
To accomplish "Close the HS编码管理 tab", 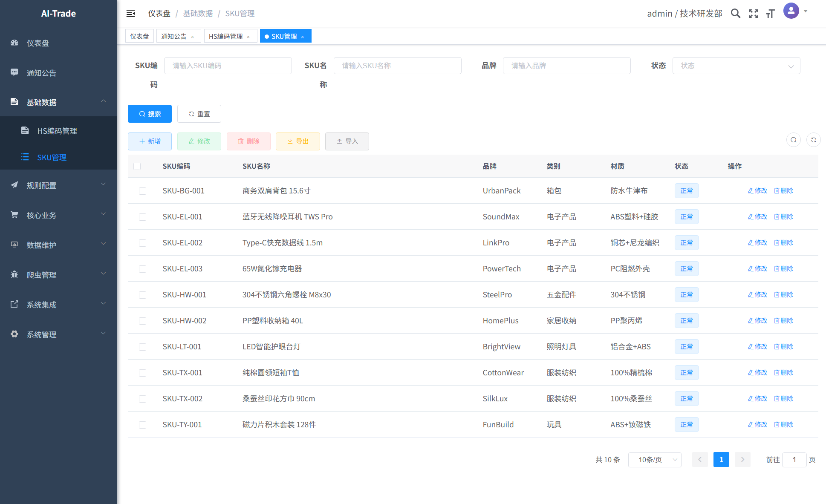I will click(x=248, y=37).
